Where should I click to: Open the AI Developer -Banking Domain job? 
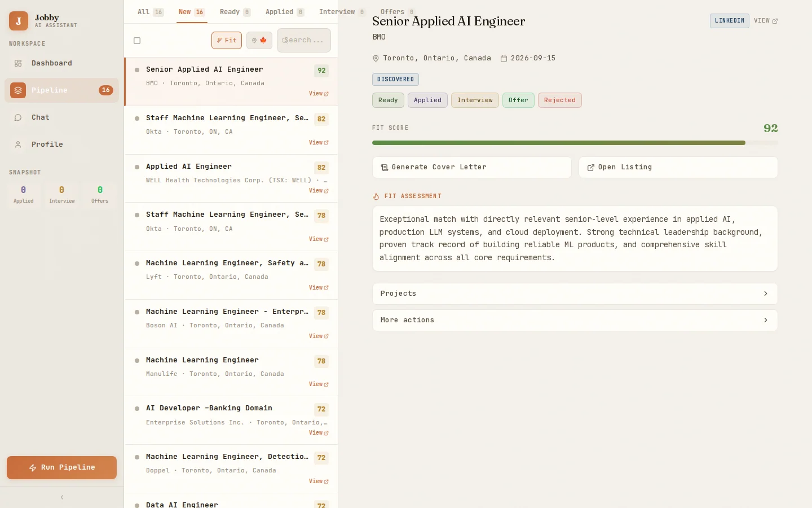tap(231, 421)
